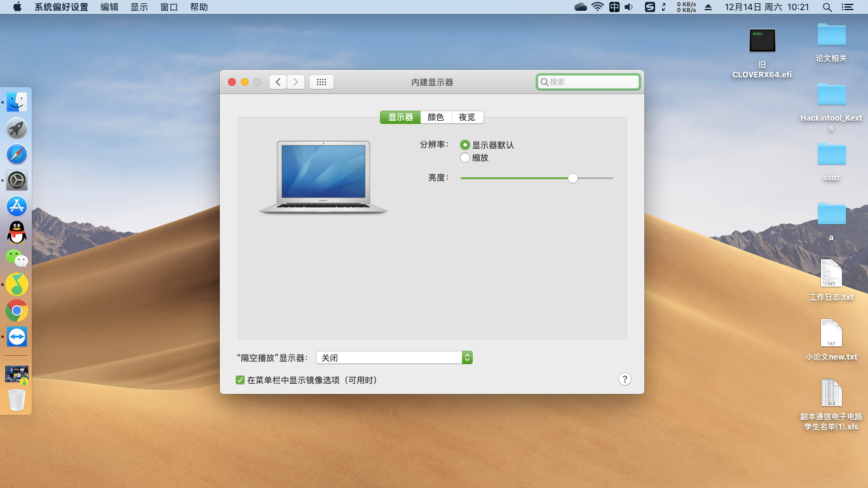Click the help question mark button

625,379
